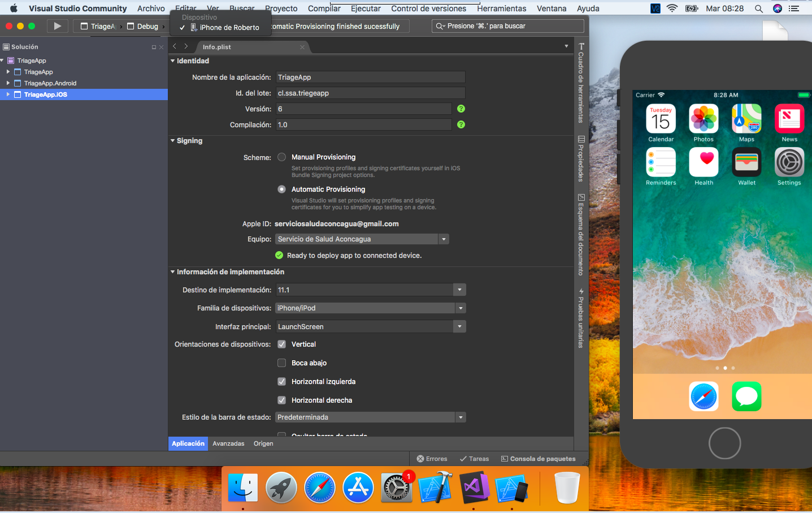Open Consola de paquetes
The image size is (812, 513).
click(x=538, y=459)
